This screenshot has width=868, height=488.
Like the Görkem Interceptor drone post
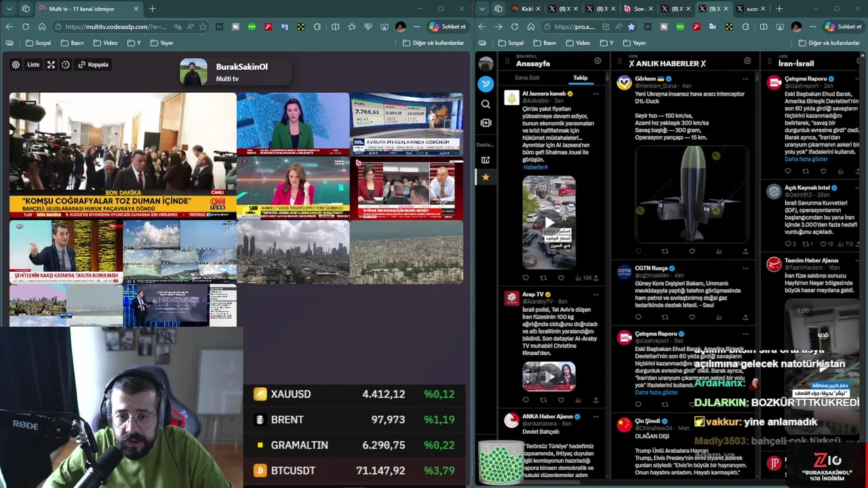pyautogui.click(x=692, y=251)
